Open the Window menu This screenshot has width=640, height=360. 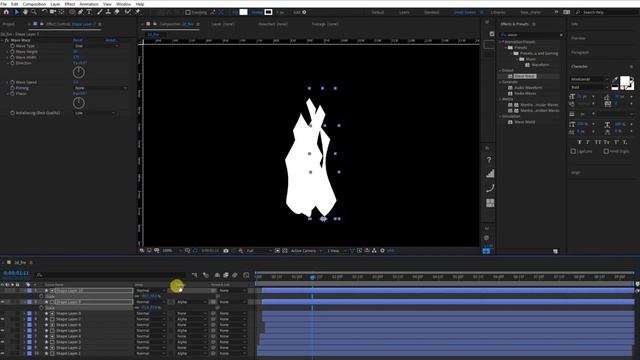tap(124, 4)
